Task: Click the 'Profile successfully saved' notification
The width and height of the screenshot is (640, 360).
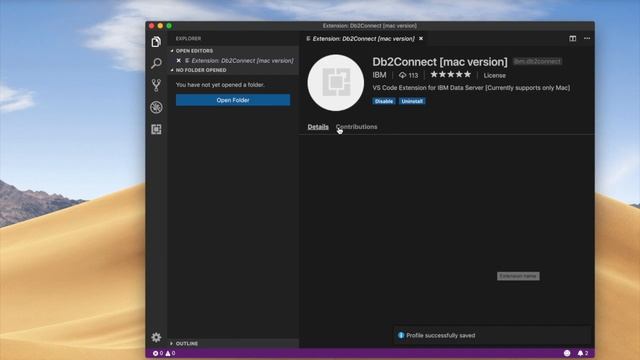Action: pos(492,336)
